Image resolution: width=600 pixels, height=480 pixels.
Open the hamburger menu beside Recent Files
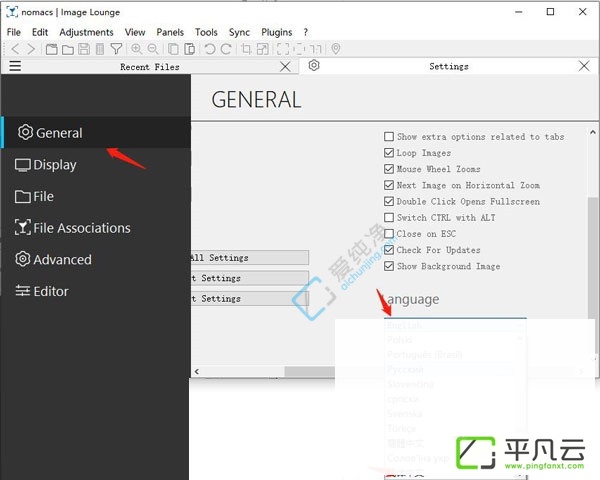tap(15, 66)
